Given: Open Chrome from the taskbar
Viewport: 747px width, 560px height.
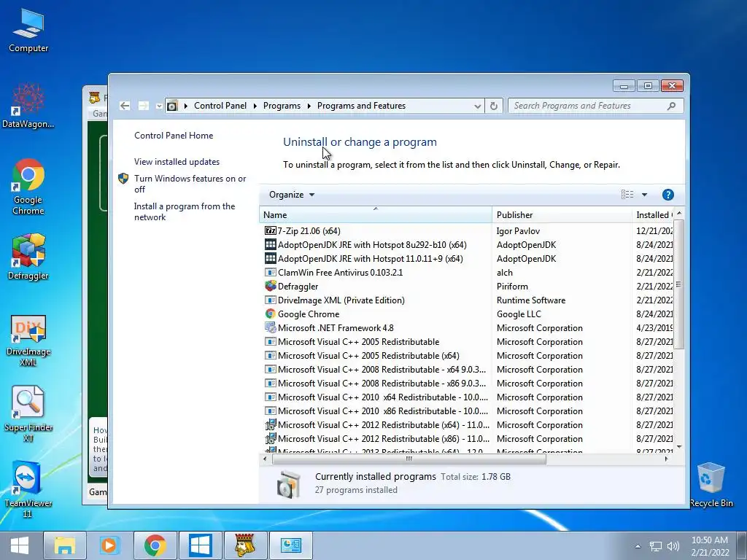Looking at the screenshot, I should (155, 545).
